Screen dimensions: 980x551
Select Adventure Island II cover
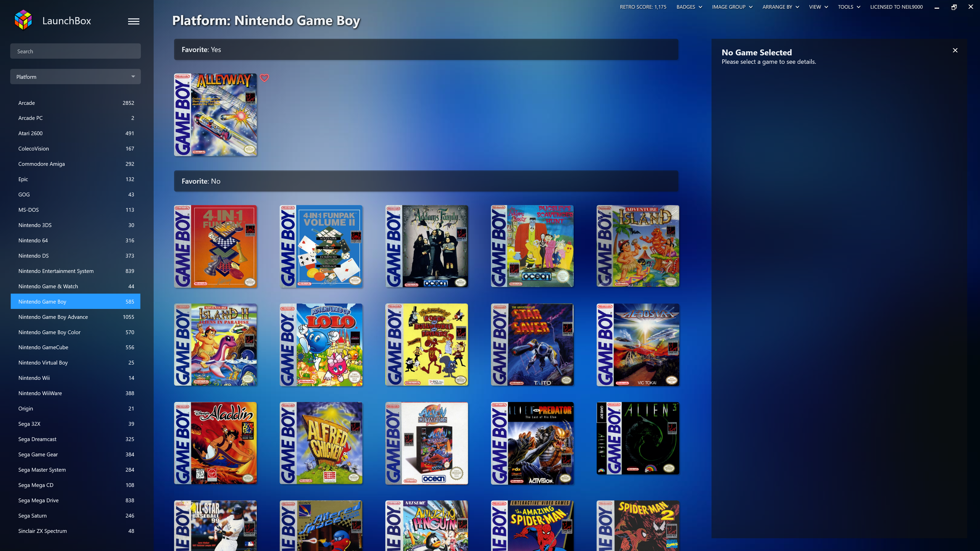215,345
